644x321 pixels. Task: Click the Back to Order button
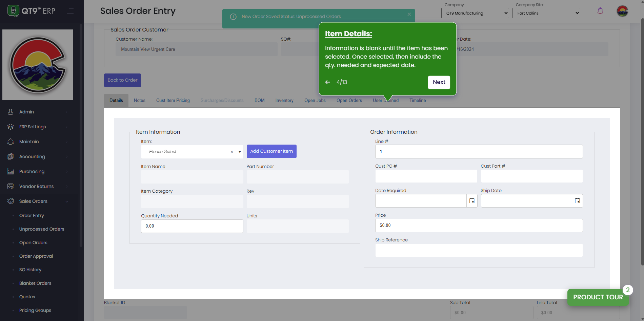coord(122,80)
